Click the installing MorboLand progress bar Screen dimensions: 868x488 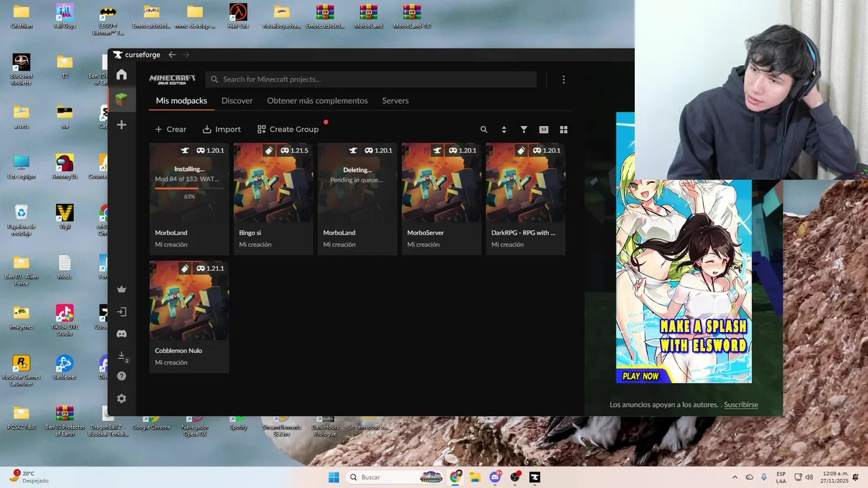click(x=189, y=188)
